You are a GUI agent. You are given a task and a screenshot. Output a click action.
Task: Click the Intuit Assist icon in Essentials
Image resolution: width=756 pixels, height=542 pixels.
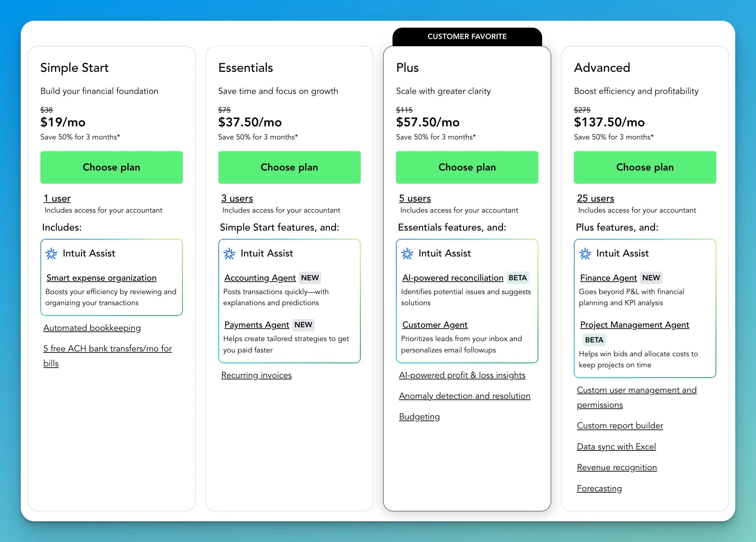[229, 253]
